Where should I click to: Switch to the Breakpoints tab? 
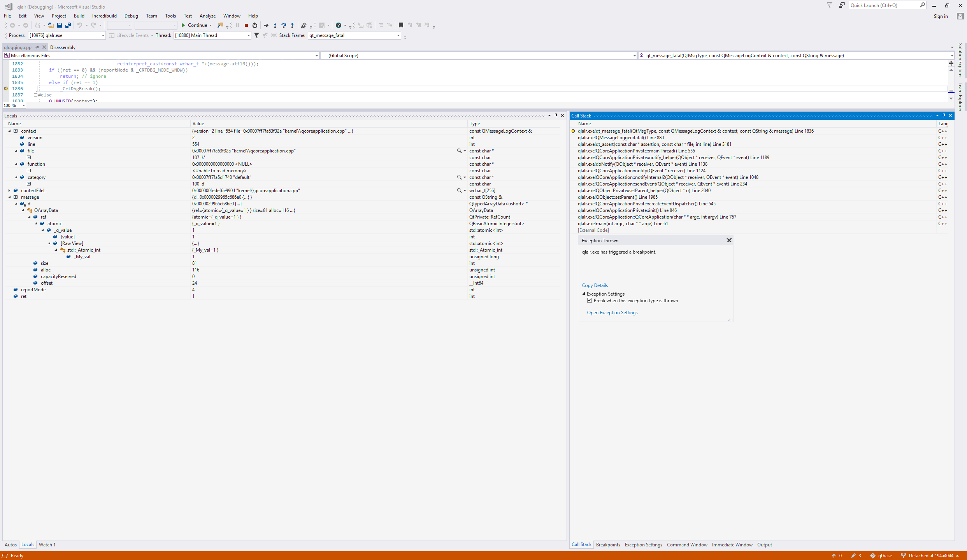tap(608, 544)
